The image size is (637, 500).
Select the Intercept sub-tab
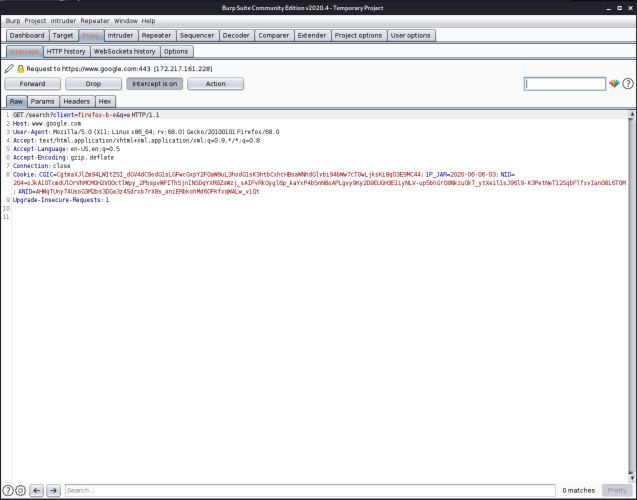tap(24, 52)
